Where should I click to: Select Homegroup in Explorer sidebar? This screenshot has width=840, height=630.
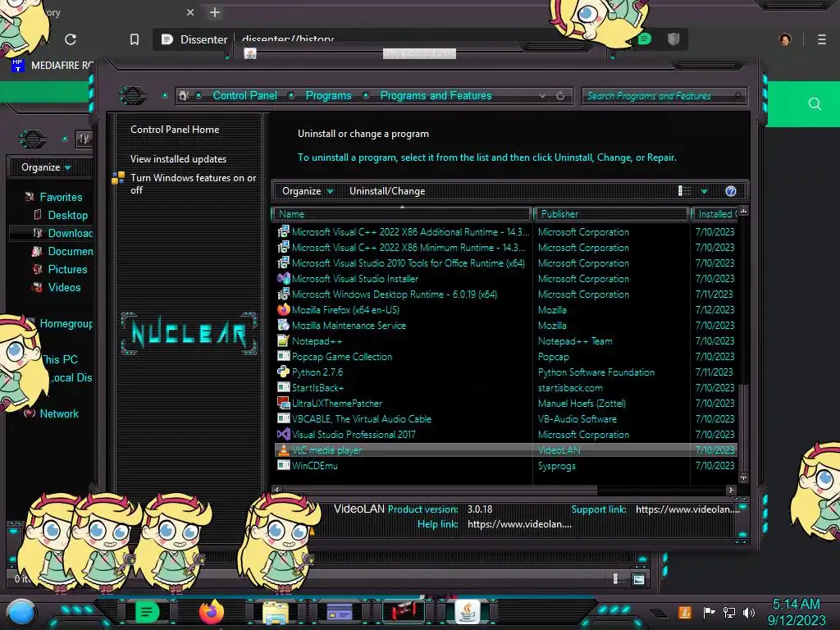pos(66,323)
